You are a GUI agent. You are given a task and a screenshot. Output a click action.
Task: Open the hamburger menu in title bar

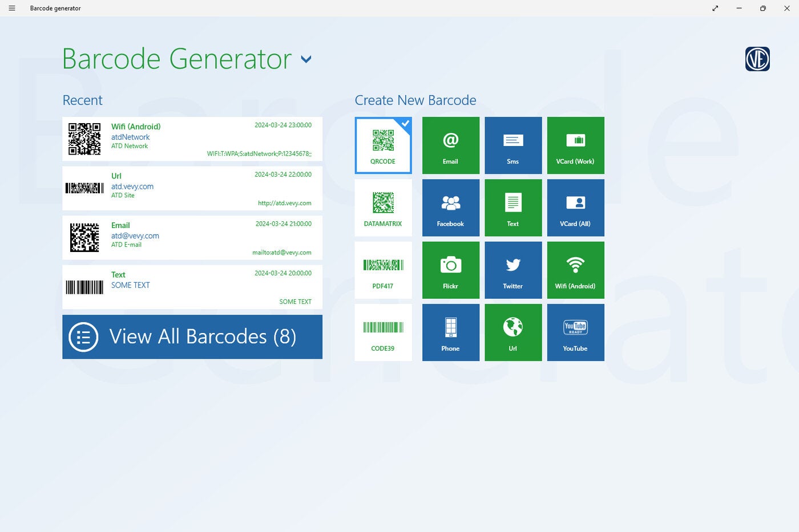[11, 8]
